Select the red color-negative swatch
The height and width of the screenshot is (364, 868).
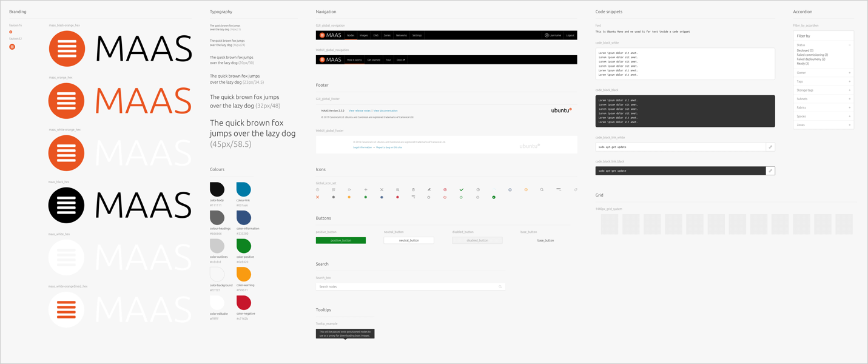(x=243, y=302)
